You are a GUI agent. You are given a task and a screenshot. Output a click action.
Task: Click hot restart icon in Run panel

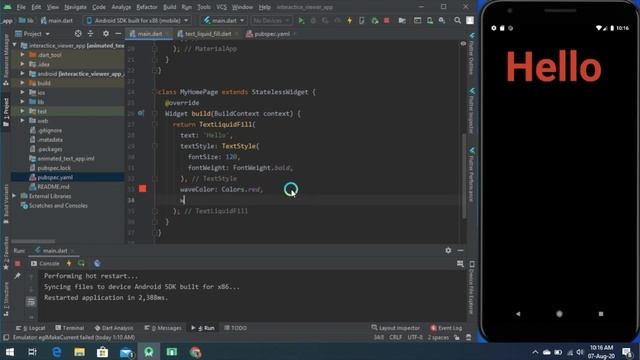(x=81, y=264)
